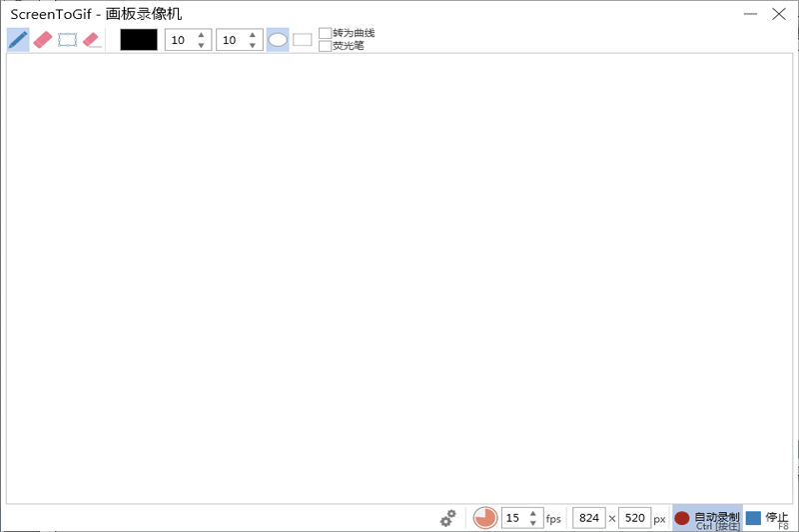Increase the first pen size value
Screen dimensions: 799x532
pyautogui.click(x=202, y=35)
